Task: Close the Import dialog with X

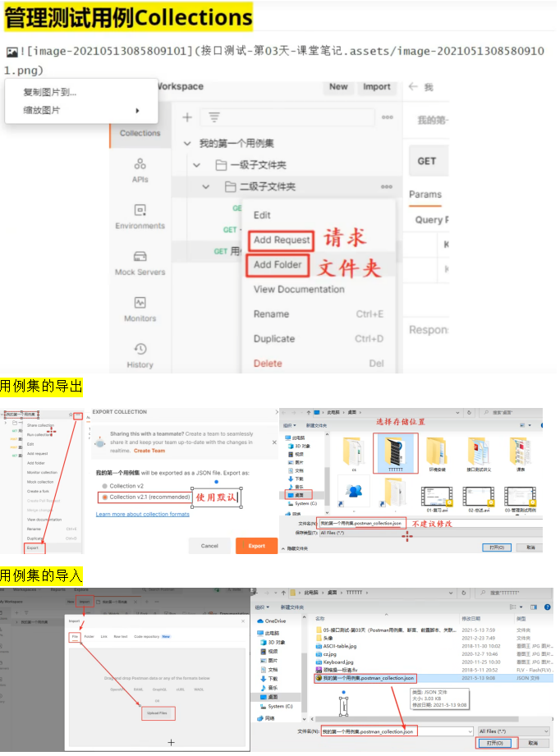Action: pos(242,621)
